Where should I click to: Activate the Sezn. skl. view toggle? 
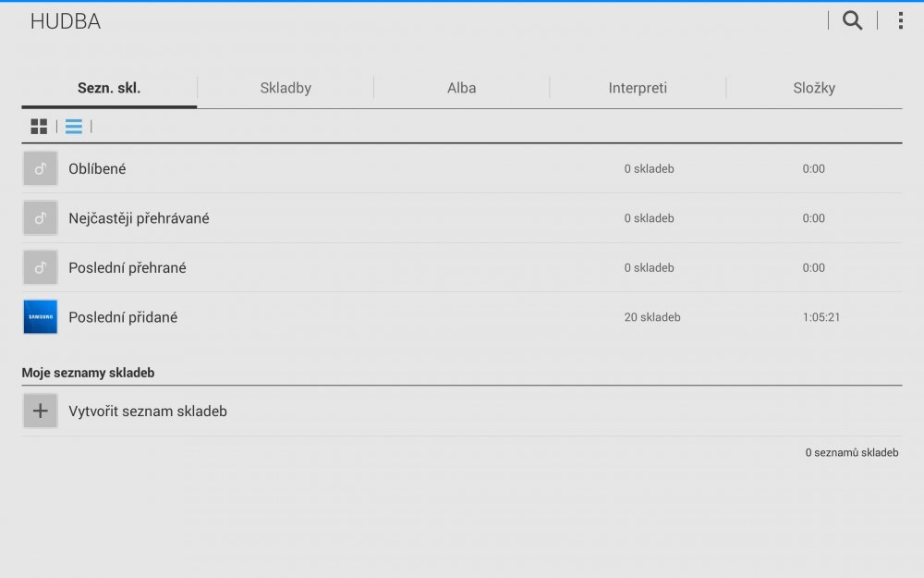[x=108, y=88]
